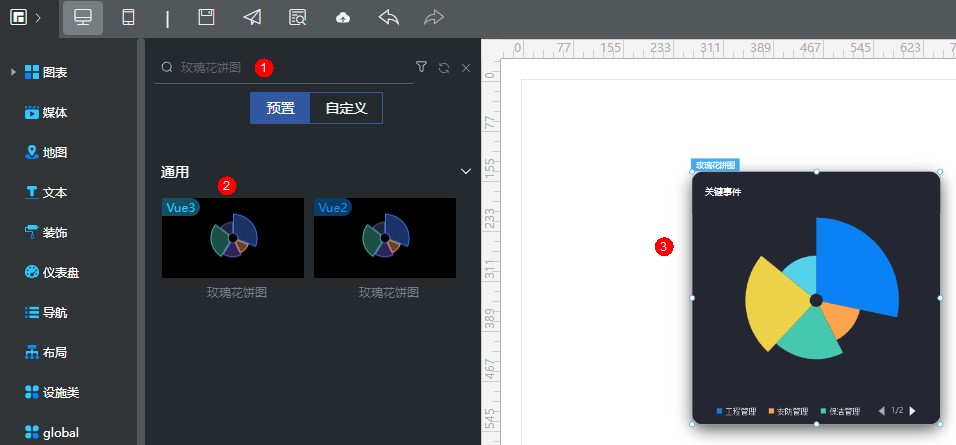Viewport: 956px width, 445px height.
Task: Close the component search panel
Action: coord(466,68)
